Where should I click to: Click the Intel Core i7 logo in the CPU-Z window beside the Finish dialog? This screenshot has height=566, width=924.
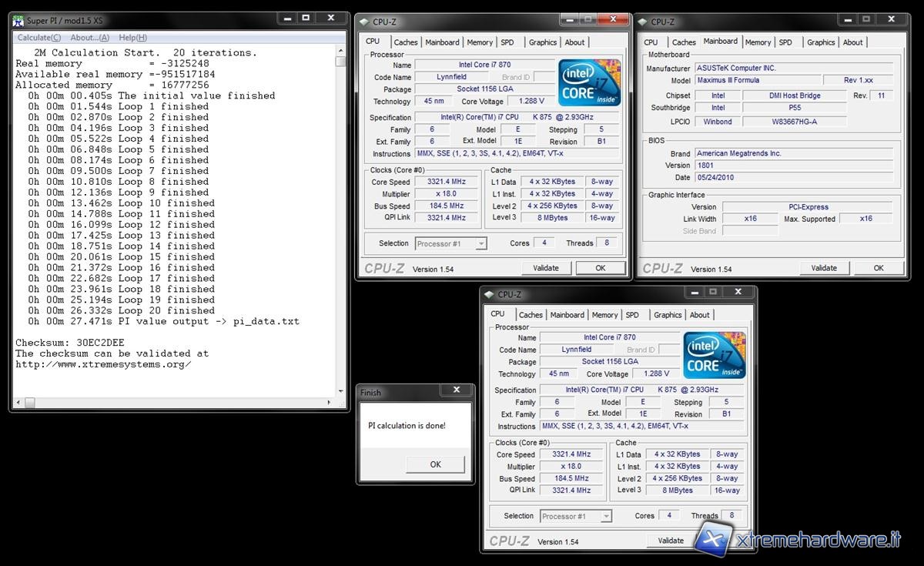[x=714, y=355]
